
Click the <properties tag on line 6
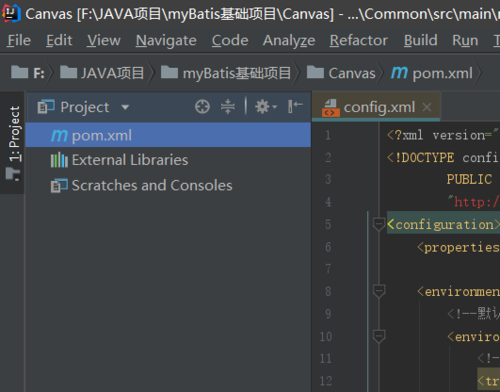tap(458, 247)
